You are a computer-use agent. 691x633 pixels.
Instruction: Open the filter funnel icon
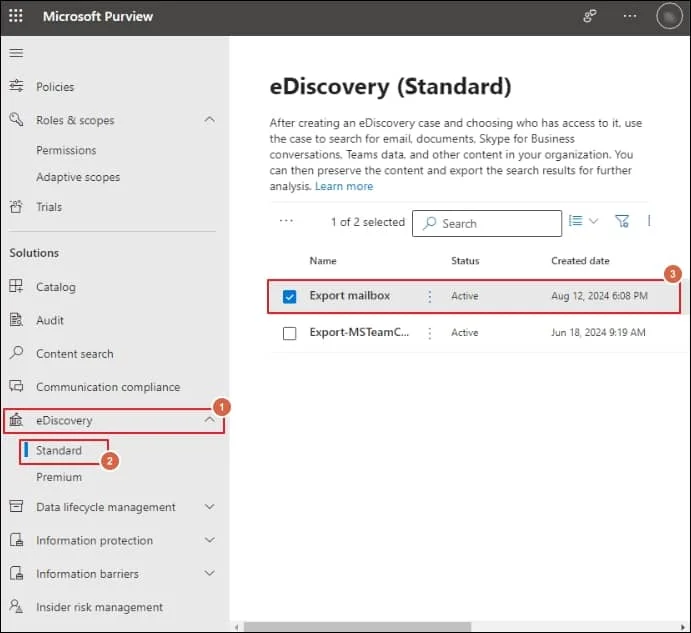click(x=622, y=221)
